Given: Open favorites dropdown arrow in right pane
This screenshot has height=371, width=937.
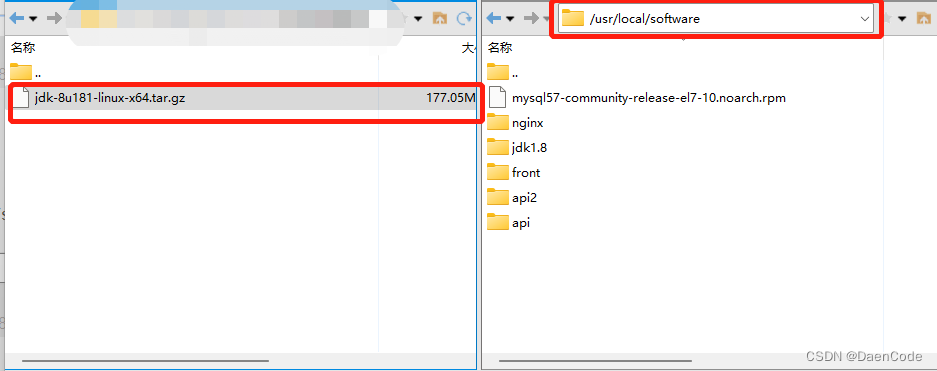Looking at the screenshot, I should [x=902, y=19].
